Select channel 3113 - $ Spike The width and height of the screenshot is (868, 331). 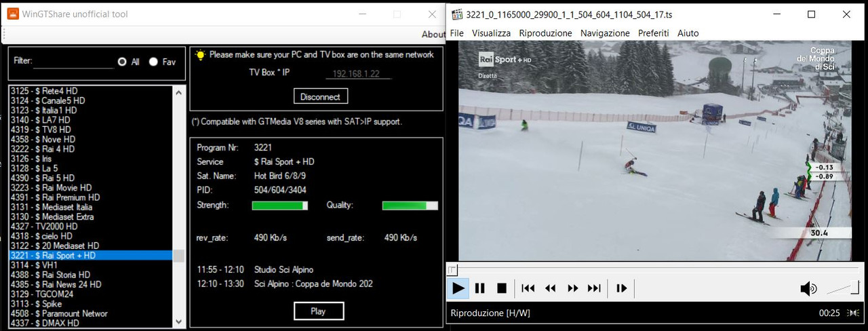click(x=91, y=304)
